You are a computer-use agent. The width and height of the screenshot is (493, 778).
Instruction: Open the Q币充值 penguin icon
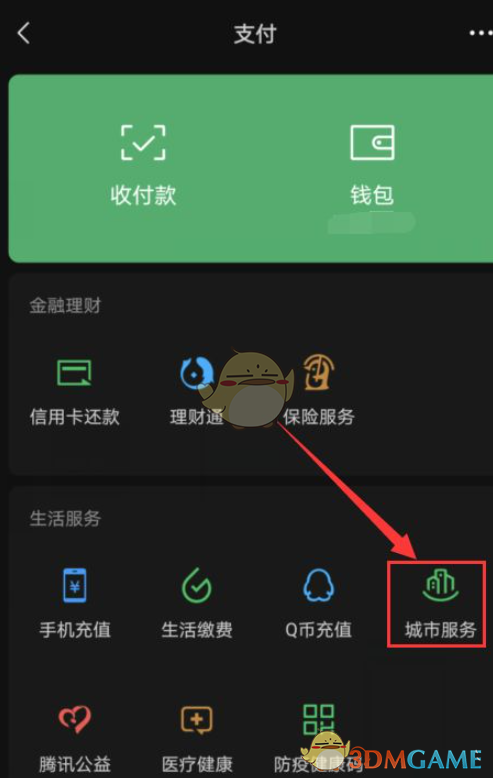(318, 585)
